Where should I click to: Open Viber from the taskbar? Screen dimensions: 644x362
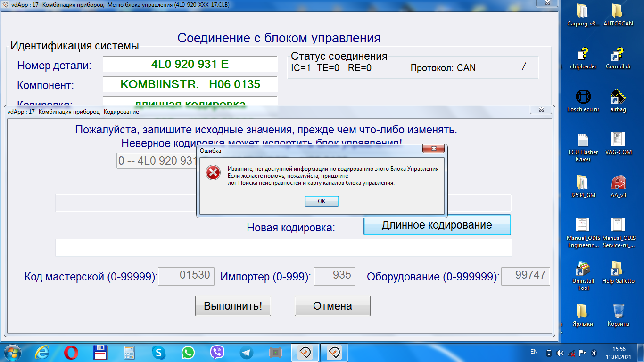point(217,352)
